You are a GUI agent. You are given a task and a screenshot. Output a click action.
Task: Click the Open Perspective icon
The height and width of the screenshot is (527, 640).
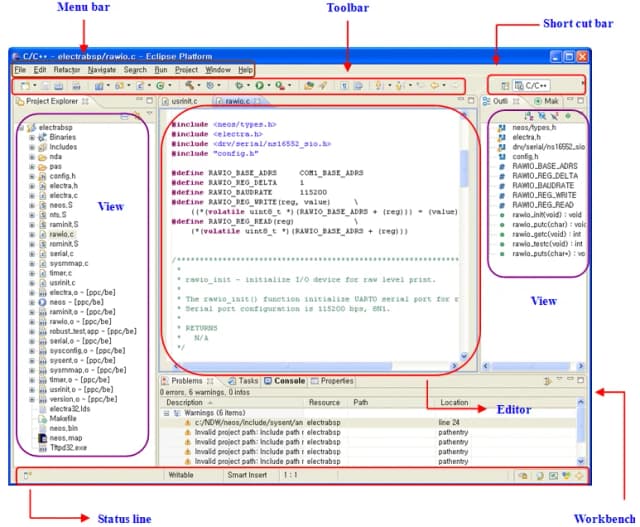coord(505,86)
